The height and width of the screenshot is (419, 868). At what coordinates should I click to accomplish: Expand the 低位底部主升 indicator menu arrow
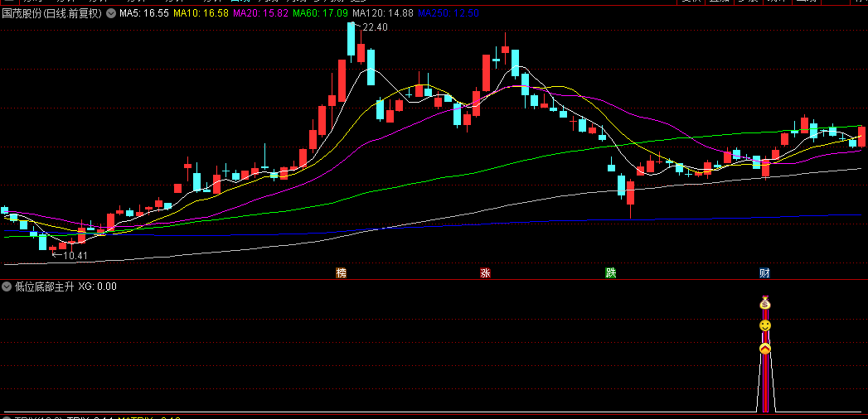[7, 287]
